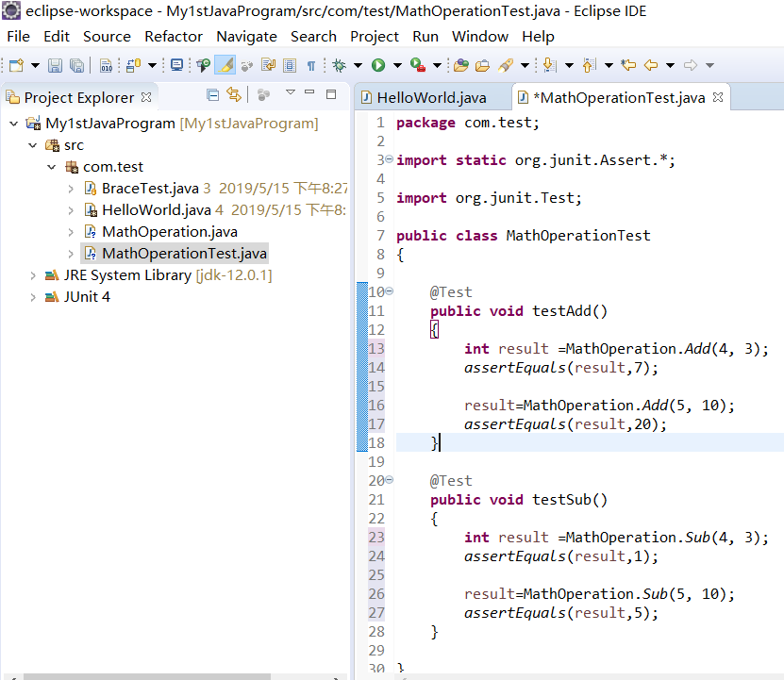Expand BraceTest.java tree node
Screen dimensions: 784x680
click(x=71, y=189)
